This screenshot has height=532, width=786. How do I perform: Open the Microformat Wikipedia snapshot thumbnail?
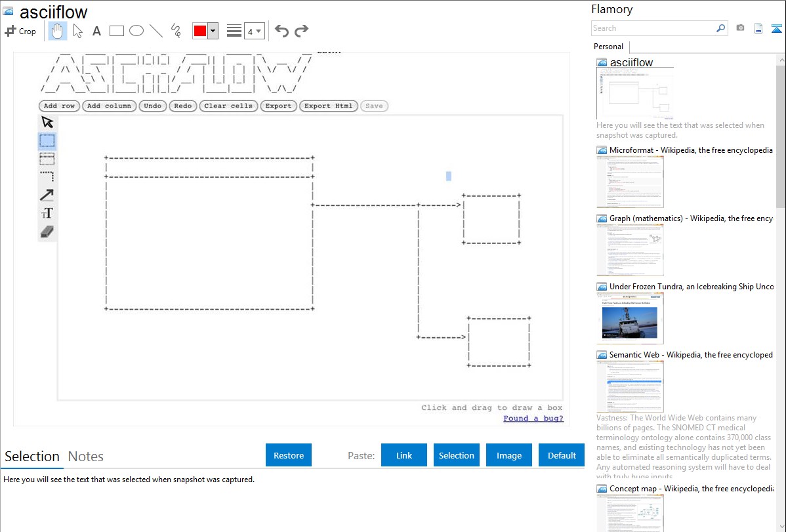tap(630, 182)
